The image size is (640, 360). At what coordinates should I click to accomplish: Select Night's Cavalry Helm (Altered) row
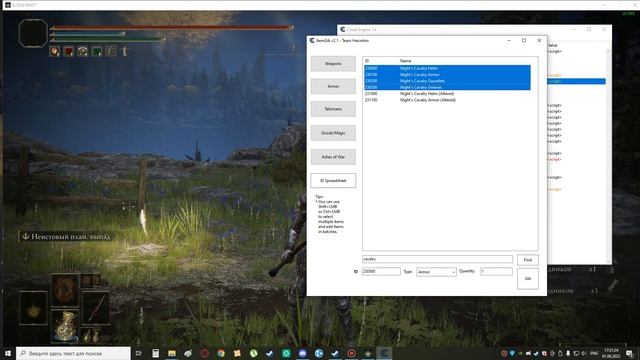click(x=447, y=93)
